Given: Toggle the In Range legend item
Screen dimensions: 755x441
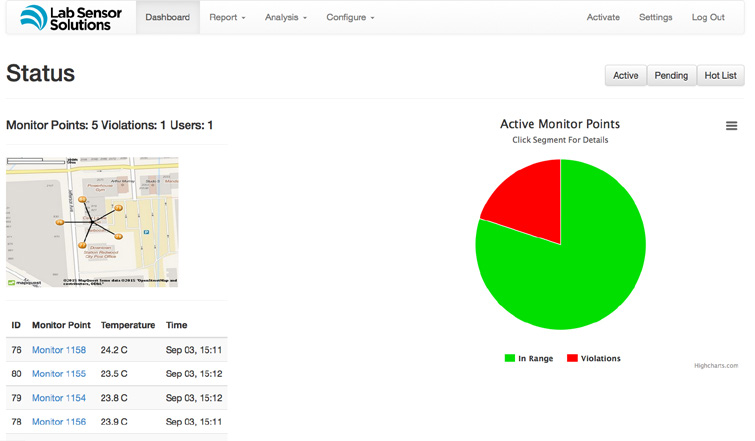Looking at the screenshot, I should click(x=529, y=358).
